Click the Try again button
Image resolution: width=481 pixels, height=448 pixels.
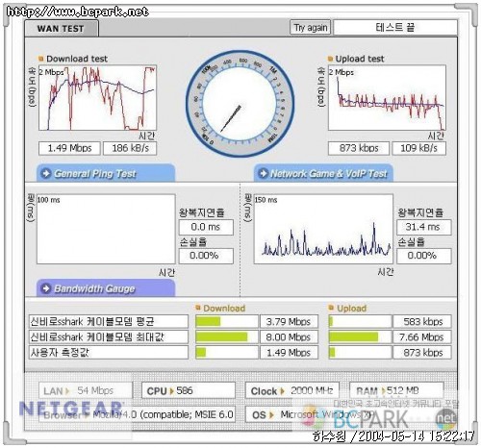[310, 28]
